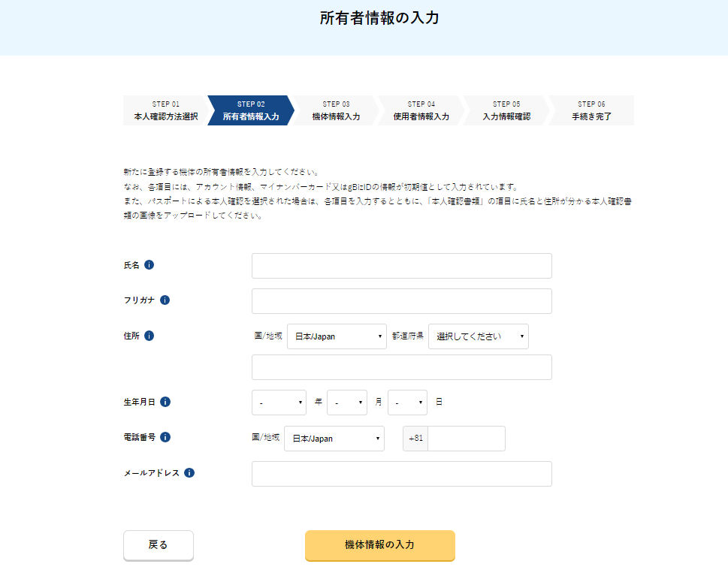This screenshot has height=570, width=728.
Task: Expand the phone number 国/地域 dropdown
Action: [334, 439]
